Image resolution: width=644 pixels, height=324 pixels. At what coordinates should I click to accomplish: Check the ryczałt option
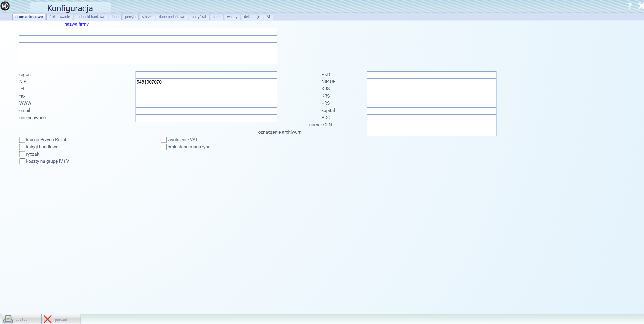(x=22, y=154)
